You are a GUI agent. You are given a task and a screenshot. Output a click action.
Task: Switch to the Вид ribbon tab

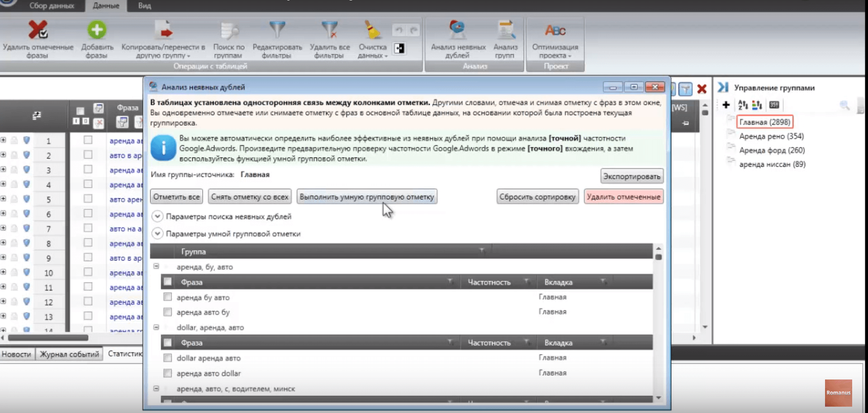point(144,6)
